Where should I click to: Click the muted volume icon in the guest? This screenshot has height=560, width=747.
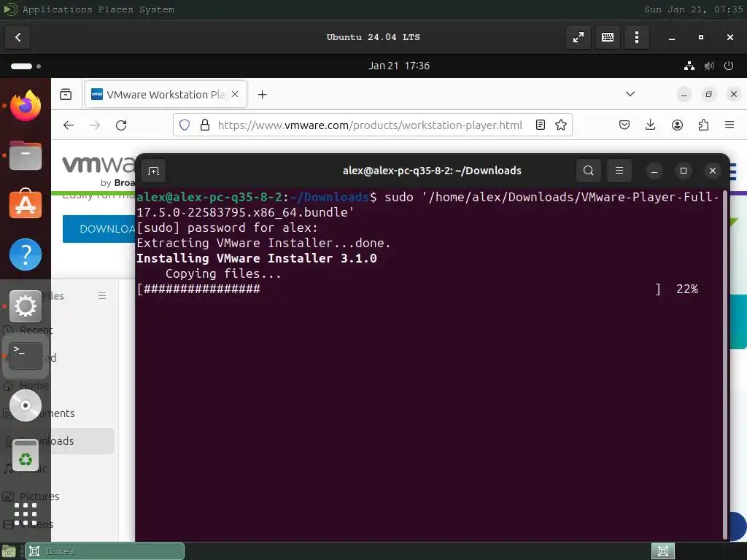click(709, 66)
